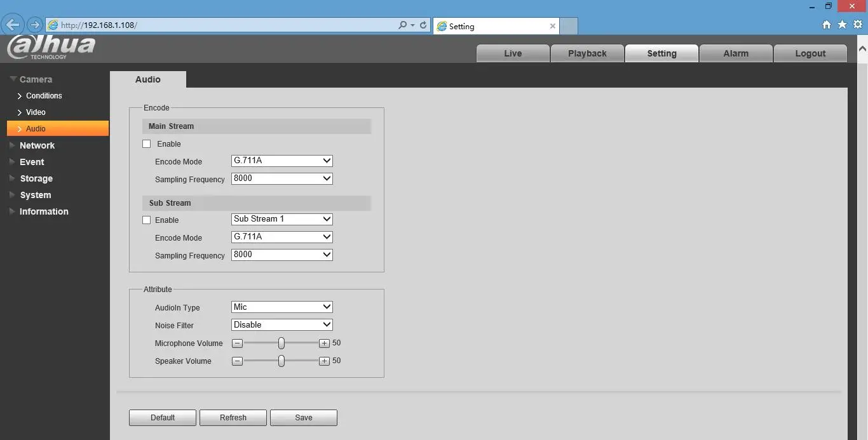Image resolution: width=868 pixels, height=440 pixels.
Task: Enable audio for the Main Stream
Action: 147,144
